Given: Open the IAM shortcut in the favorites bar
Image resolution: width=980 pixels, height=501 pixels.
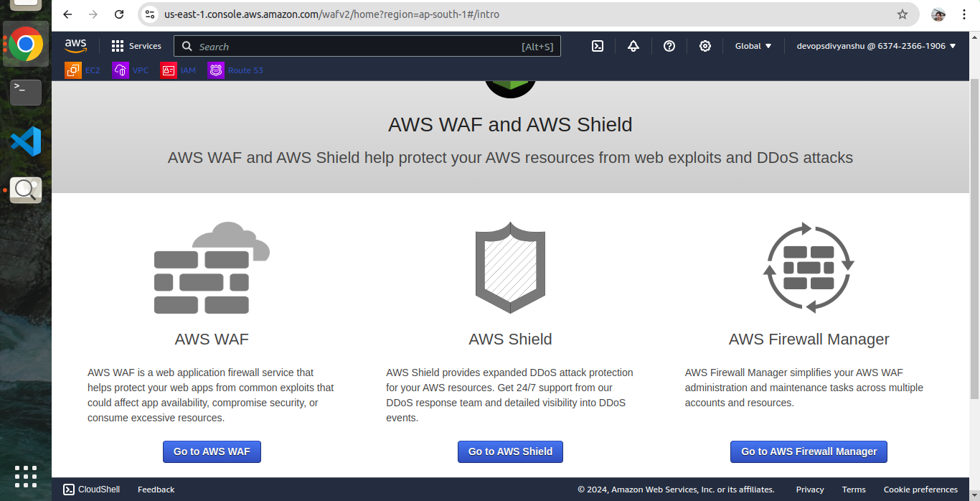Looking at the screenshot, I should (179, 70).
